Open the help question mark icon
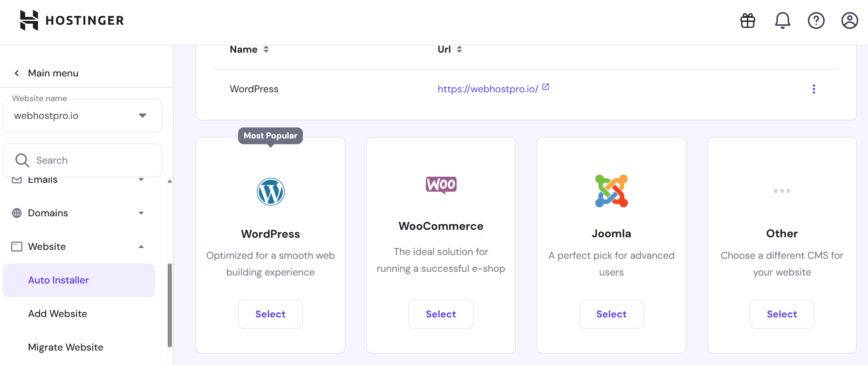The image size is (868, 365). [x=816, y=21]
